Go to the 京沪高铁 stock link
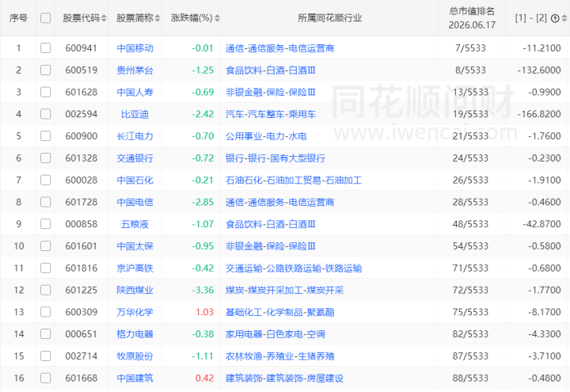Screen dimensions: 570x392 (x=135, y=268)
